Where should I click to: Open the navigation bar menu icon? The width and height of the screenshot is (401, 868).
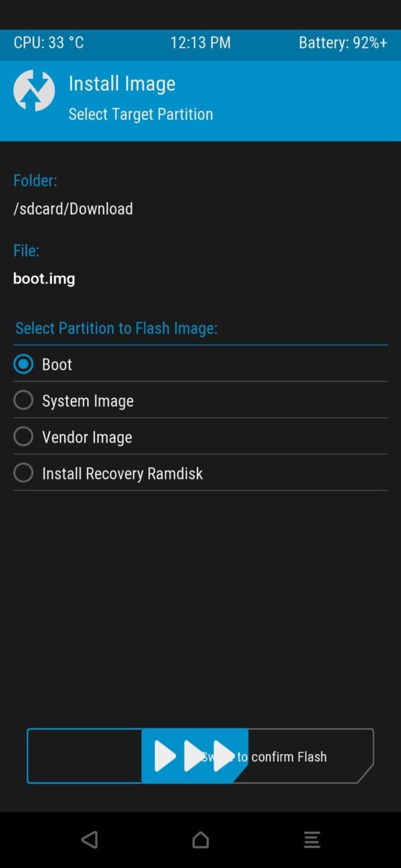(x=312, y=840)
